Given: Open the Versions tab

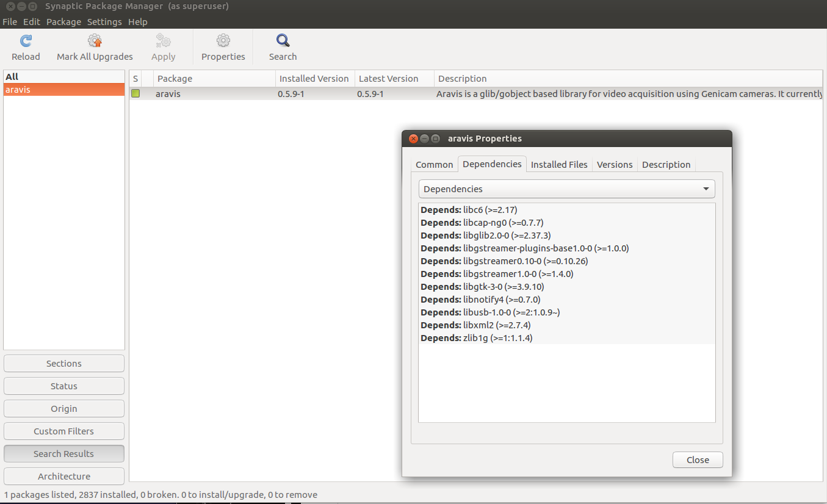Looking at the screenshot, I should 615,165.
